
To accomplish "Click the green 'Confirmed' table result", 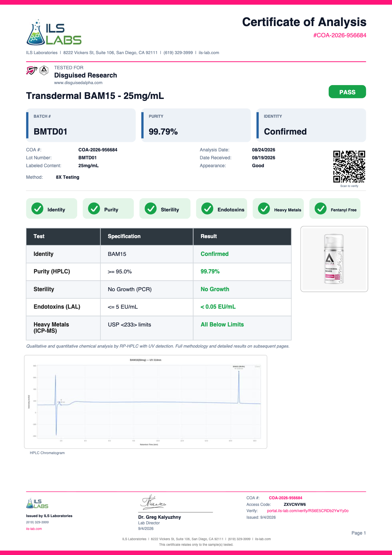I will coord(214,254).
